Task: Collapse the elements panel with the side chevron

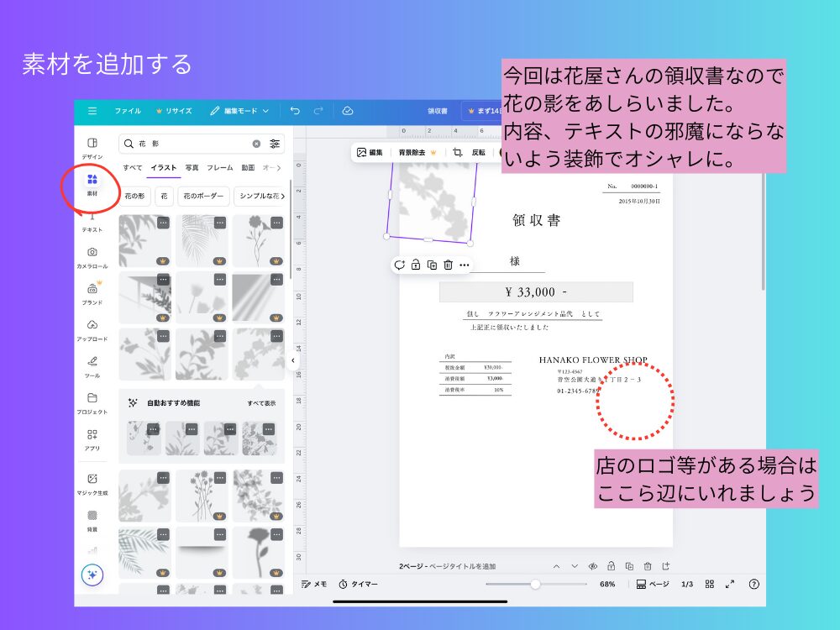Action: [291, 361]
